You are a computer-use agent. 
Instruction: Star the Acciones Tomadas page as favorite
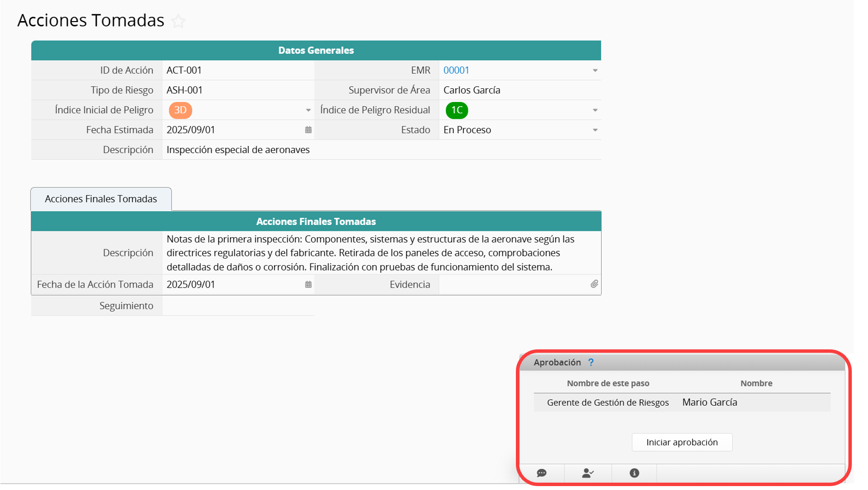point(179,21)
